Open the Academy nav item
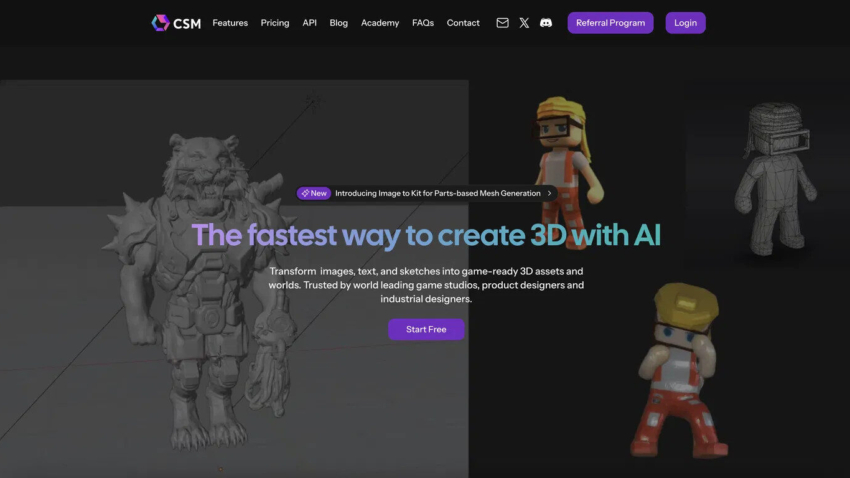The height and width of the screenshot is (478, 850). click(380, 23)
